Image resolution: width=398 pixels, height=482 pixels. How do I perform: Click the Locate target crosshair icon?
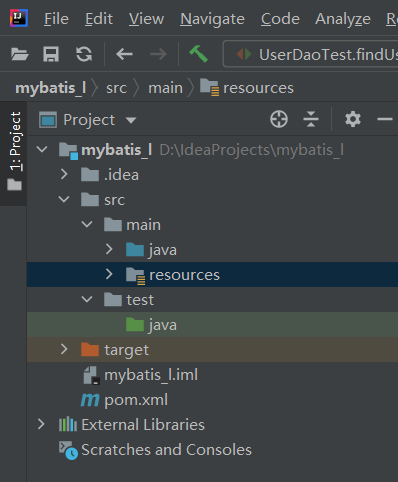[279, 119]
